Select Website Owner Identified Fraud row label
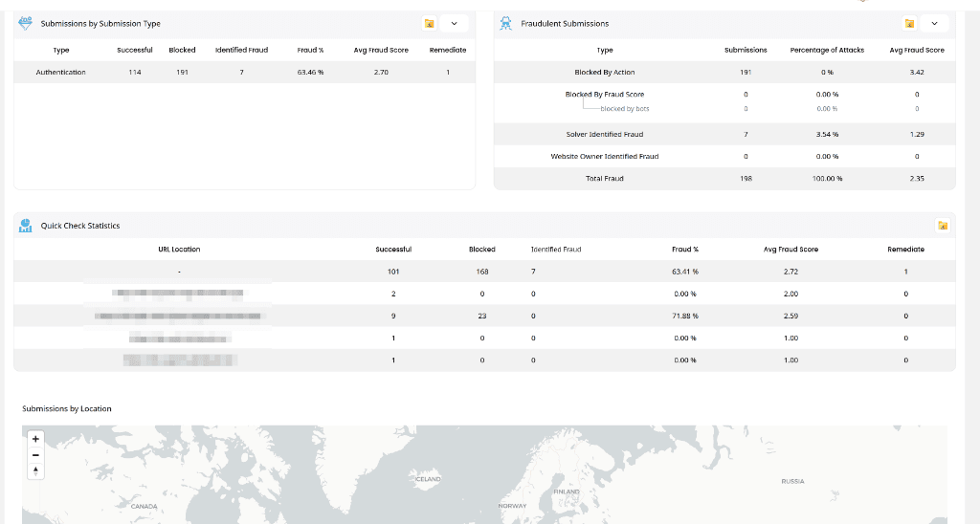980x524 pixels. point(605,156)
